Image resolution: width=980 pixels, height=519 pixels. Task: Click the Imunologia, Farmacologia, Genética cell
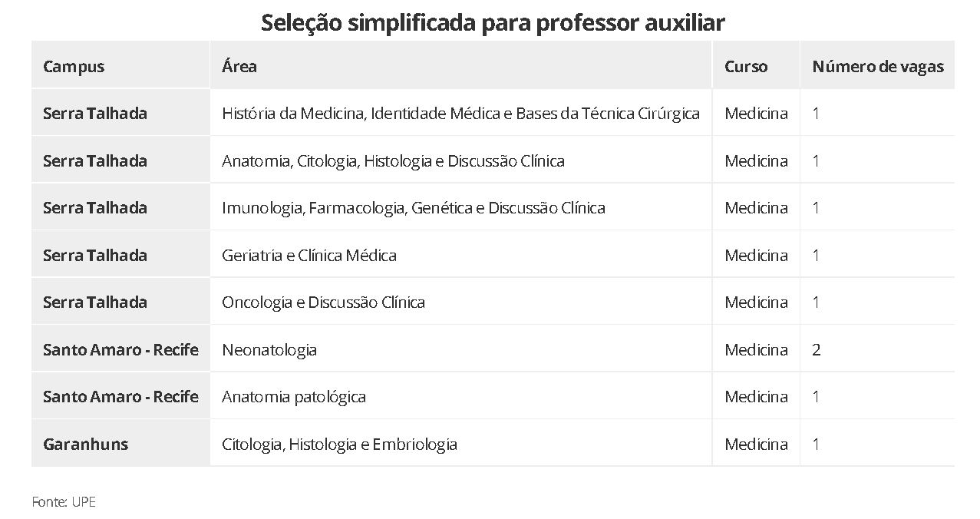tap(413, 208)
